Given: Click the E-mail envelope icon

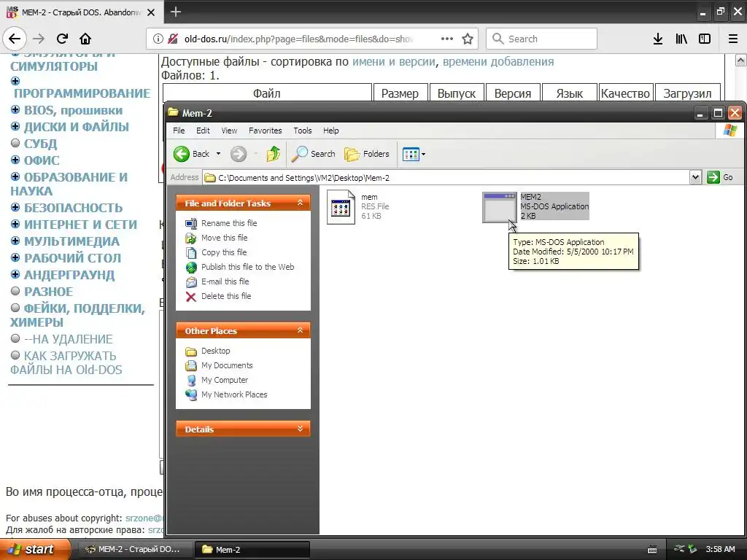Looking at the screenshot, I should (191, 282).
